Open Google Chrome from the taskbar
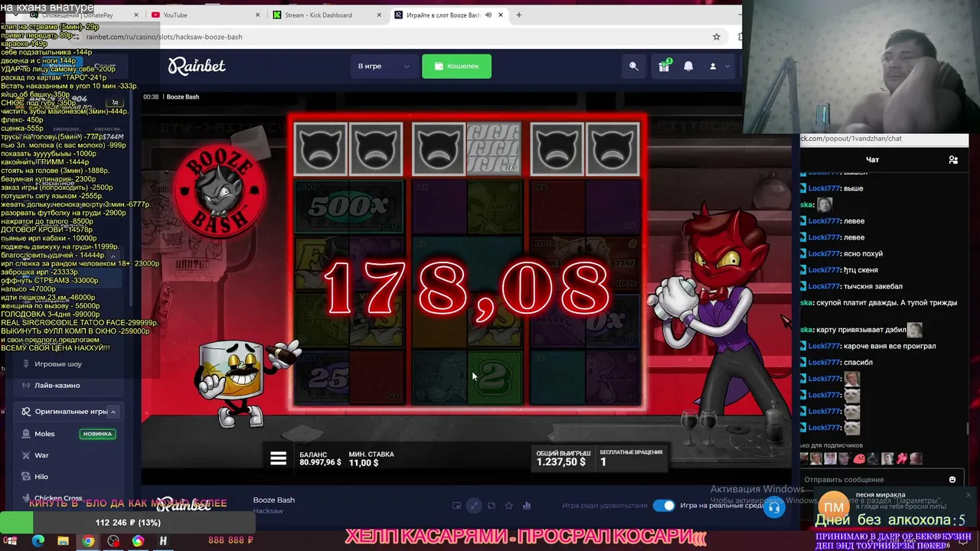Viewport: 980px width, 551px height. coord(88,541)
